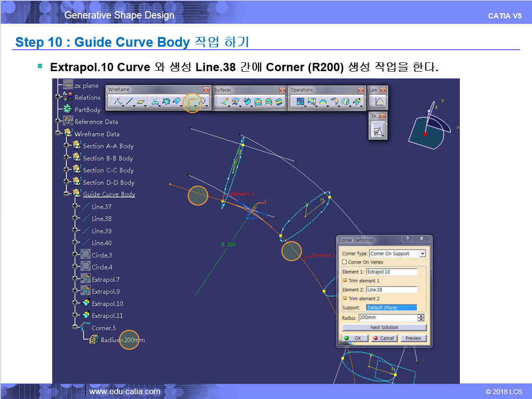Click the Sketcher icon in Sk toolbar
This screenshot has width=532, height=399.
(x=377, y=131)
